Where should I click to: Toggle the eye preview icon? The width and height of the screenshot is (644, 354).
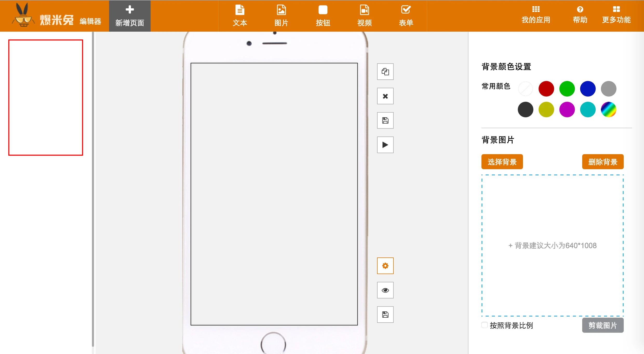[x=385, y=290]
